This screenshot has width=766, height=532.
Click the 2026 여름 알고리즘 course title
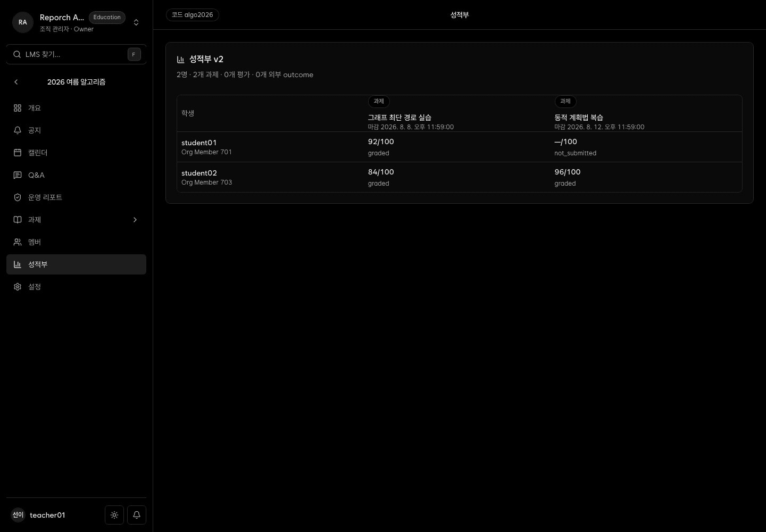click(76, 82)
